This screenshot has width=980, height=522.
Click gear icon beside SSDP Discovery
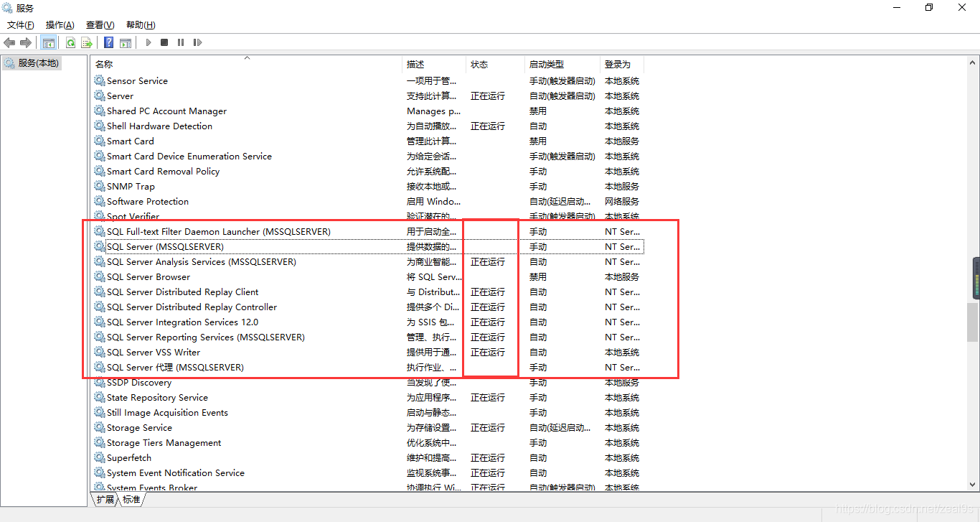click(100, 383)
